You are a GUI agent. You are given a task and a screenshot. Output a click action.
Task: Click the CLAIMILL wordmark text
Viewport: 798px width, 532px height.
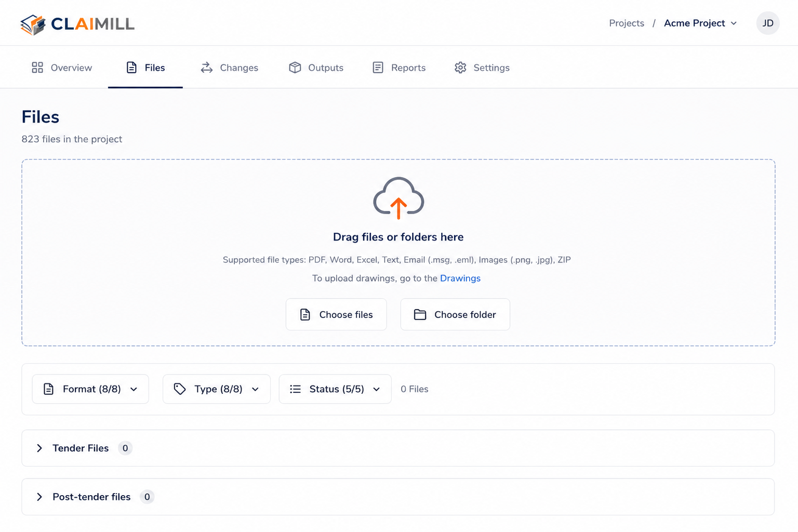click(x=93, y=24)
